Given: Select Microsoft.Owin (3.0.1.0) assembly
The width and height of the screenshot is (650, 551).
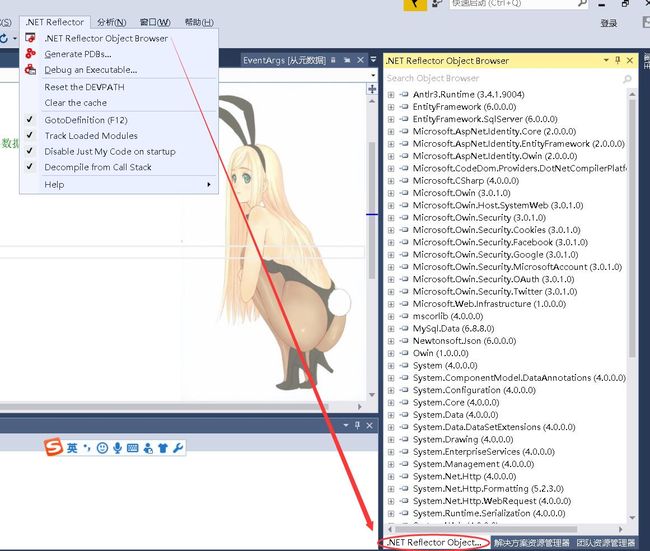Looking at the screenshot, I should tap(461, 193).
